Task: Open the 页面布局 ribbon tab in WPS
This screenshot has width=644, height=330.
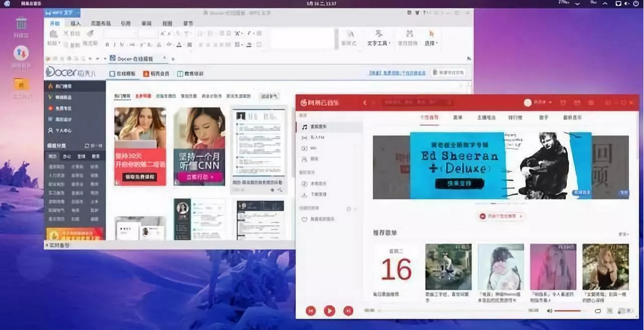Action: (100, 24)
